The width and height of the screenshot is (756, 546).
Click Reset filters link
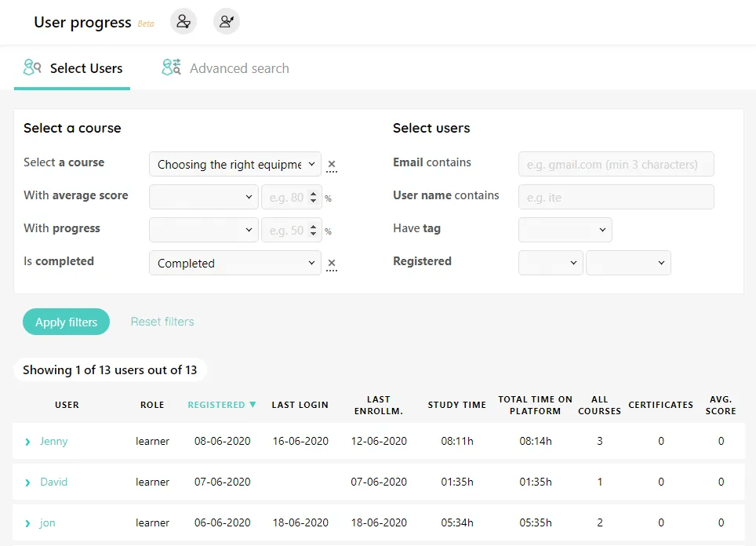coord(162,322)
